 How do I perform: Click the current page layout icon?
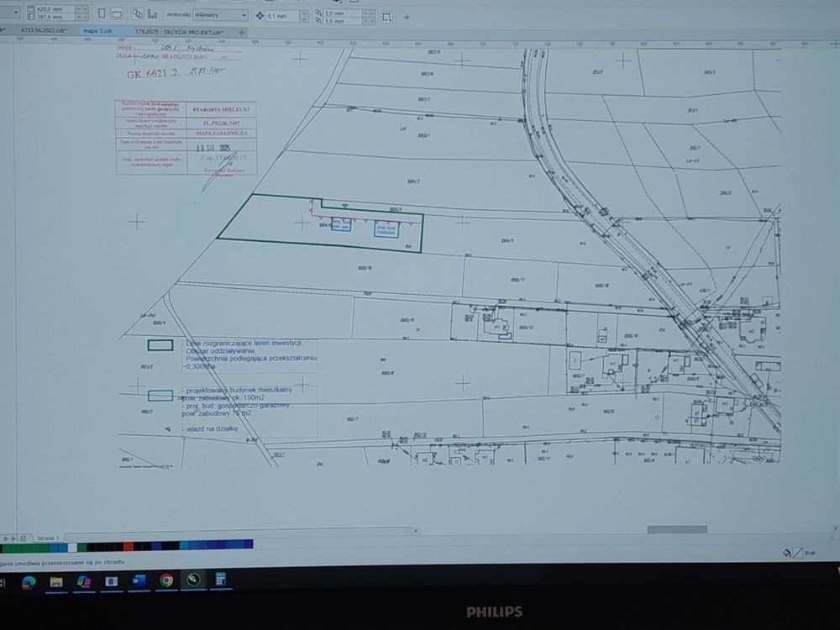point(153,14)
